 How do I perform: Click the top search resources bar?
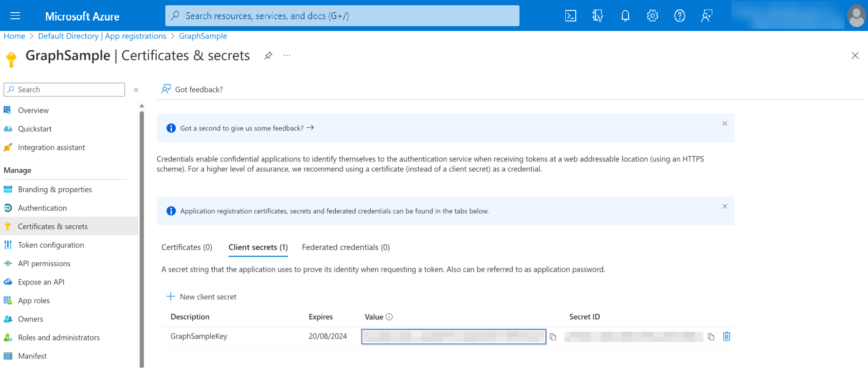[x=342, y=16]
